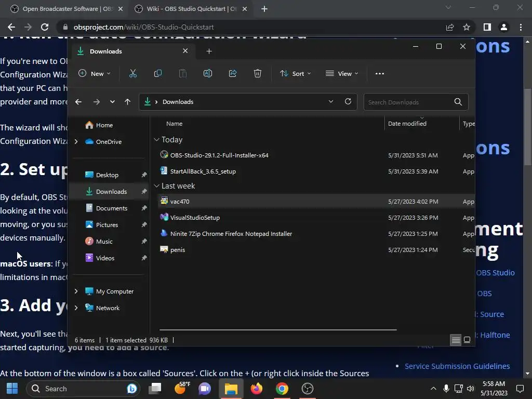
Task: Switch to large thumbnails view icon
Action: click(x=467, y=340)
